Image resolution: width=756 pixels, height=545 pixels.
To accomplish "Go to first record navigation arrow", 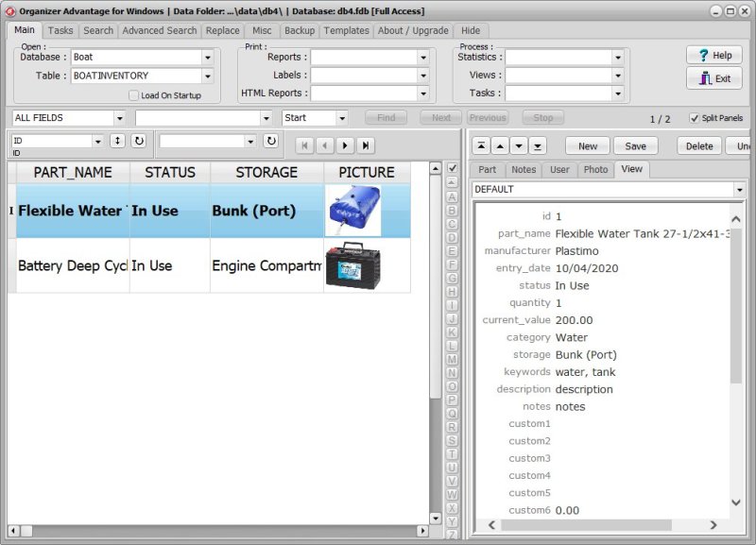I will [304, 145].
